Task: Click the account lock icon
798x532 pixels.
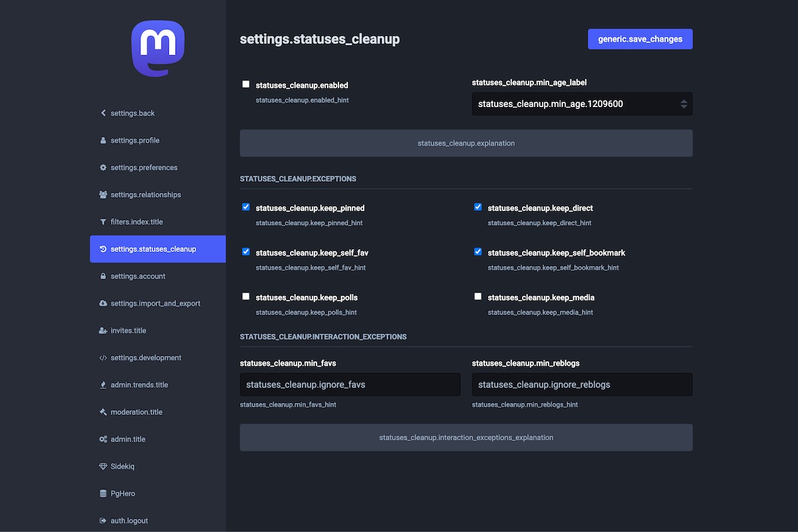Action: click(103, 276)
